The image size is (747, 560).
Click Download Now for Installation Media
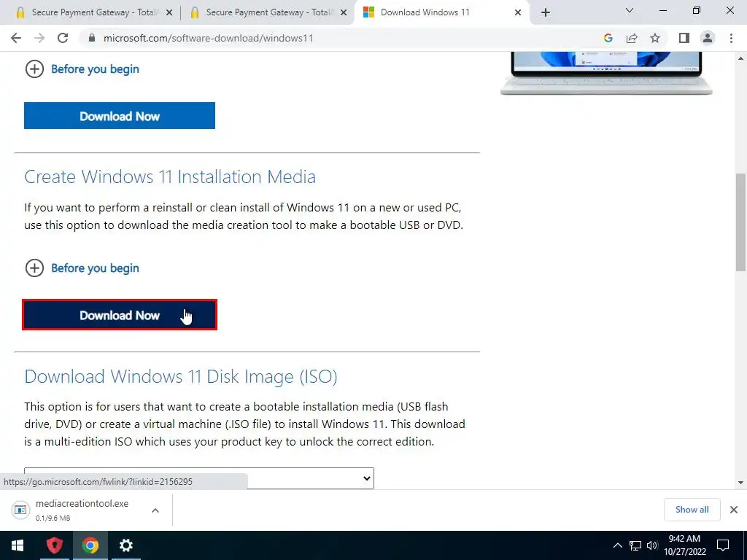pyautogui.click(x=120, y=315)
